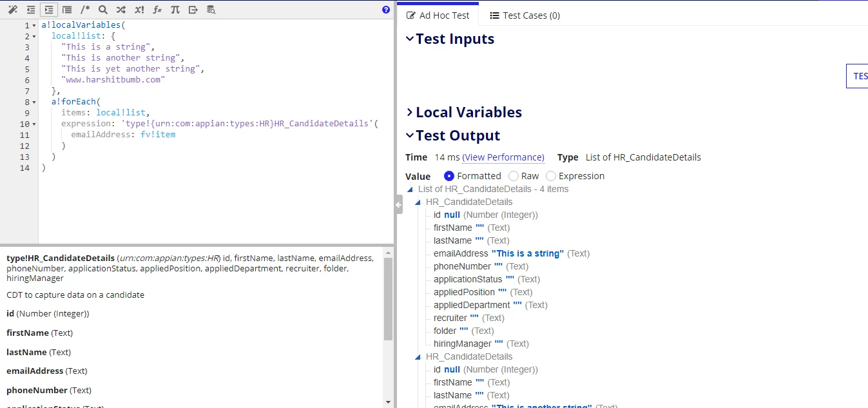Viewport: 868px width, 408px height.
Task: Click the folder output row
Action: click(464, 331)
